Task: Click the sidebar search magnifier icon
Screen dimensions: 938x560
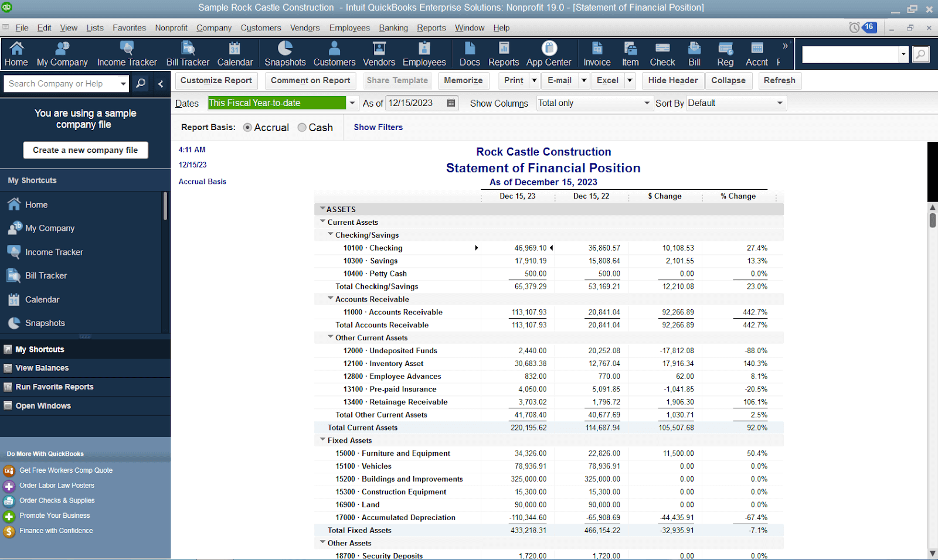Action: pos(141,84)
